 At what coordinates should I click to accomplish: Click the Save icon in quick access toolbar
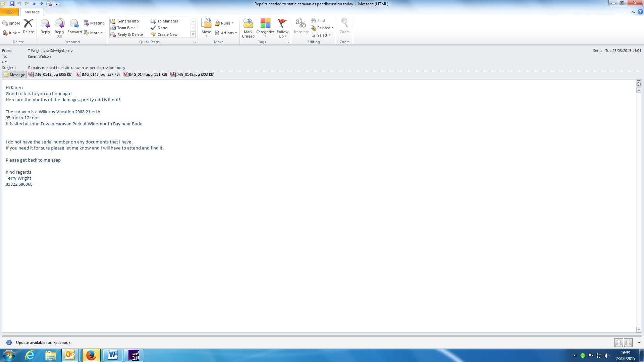[x=12, y=4]
